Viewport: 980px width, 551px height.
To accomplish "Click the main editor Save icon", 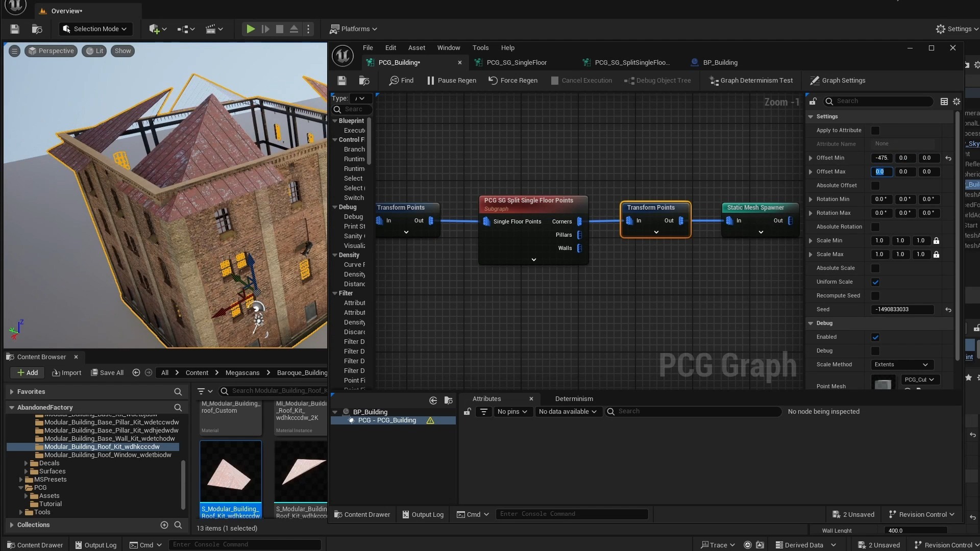I will pyautogui.click(x=15, y=29).
